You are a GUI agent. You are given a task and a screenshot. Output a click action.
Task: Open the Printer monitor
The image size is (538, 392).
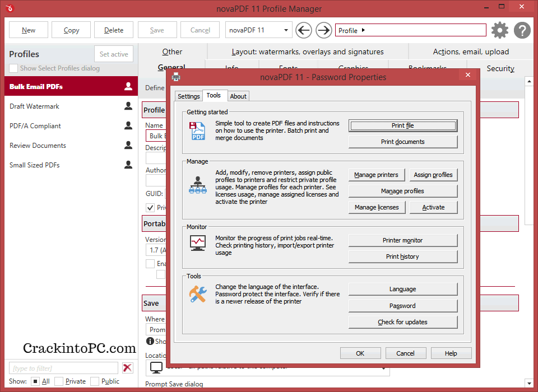tap(403, 240)
